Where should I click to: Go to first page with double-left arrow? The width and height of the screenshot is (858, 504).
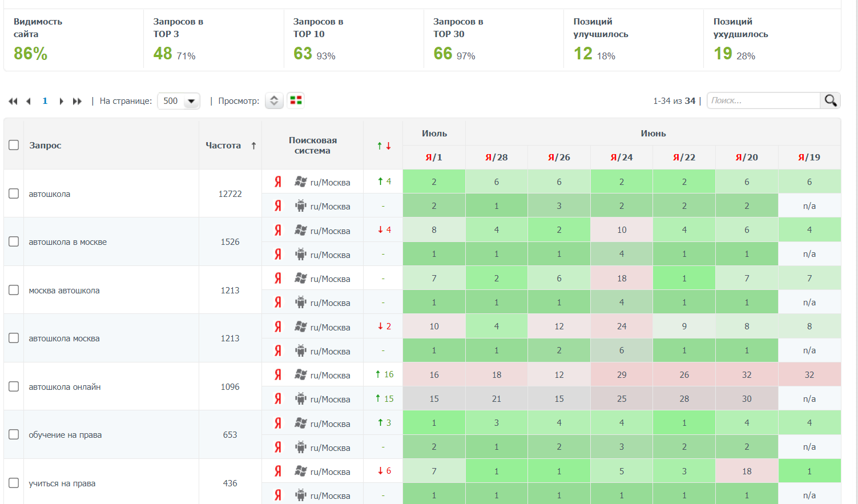(13, 101)
